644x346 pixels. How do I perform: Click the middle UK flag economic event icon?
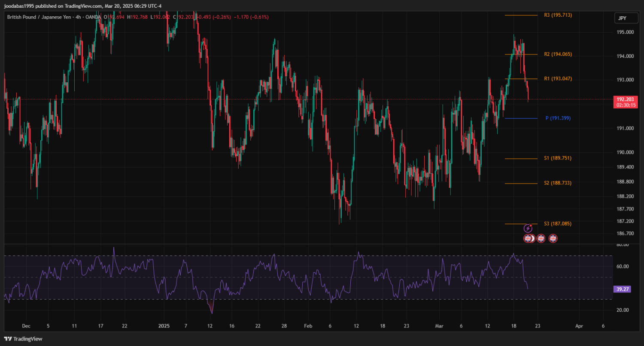[541, 238]
